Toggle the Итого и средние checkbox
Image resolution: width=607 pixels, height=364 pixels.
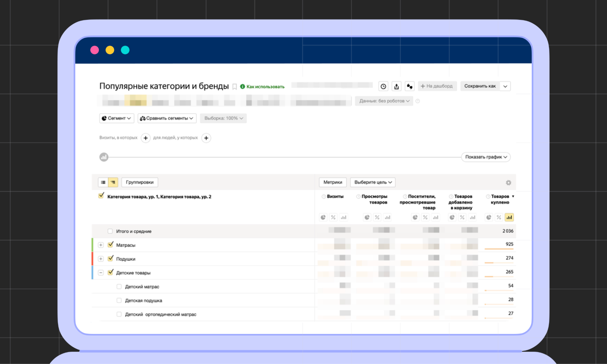[110, 231]
